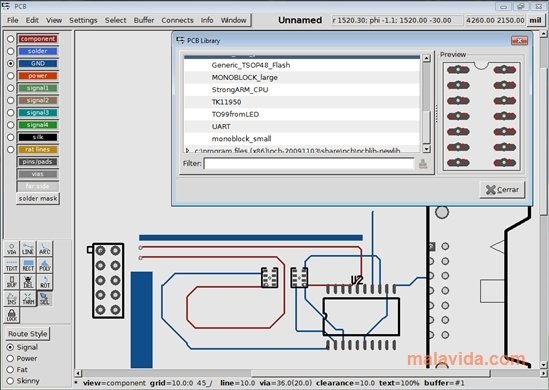This screenshot has height=390, width=549.
Task: Select the INS insert point tool
Action: (12, 299)
